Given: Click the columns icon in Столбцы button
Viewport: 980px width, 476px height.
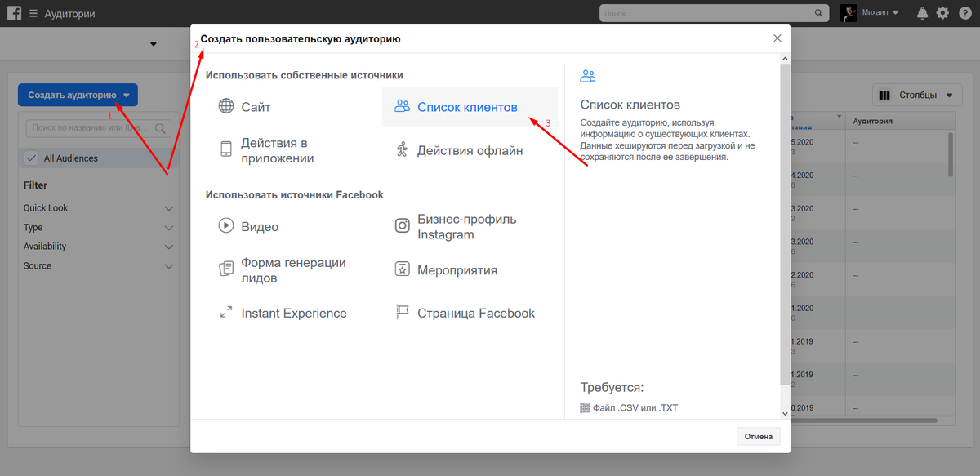Looking at the screenshot, I should (x=884, y=96).
